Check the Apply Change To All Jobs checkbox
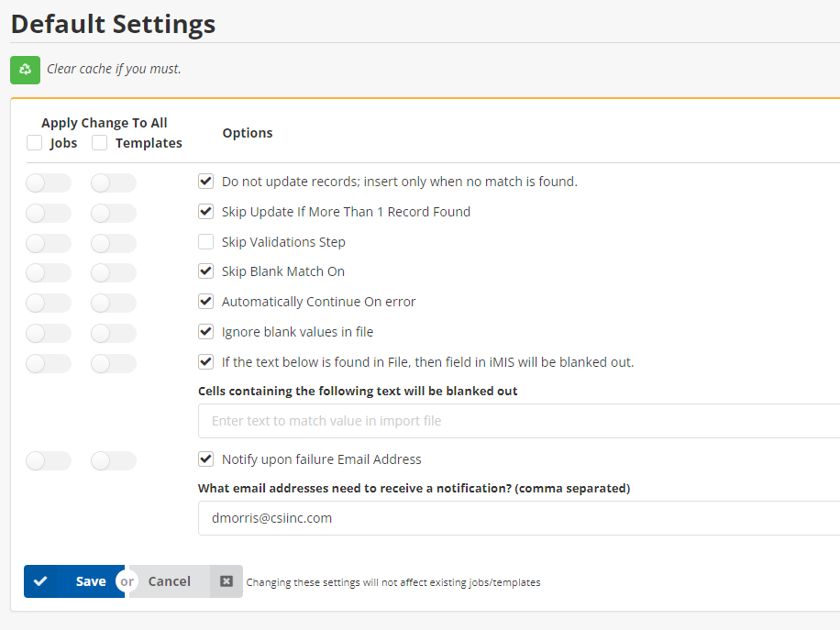The width and height of the screenshot is (840, 630). [34, 142]
